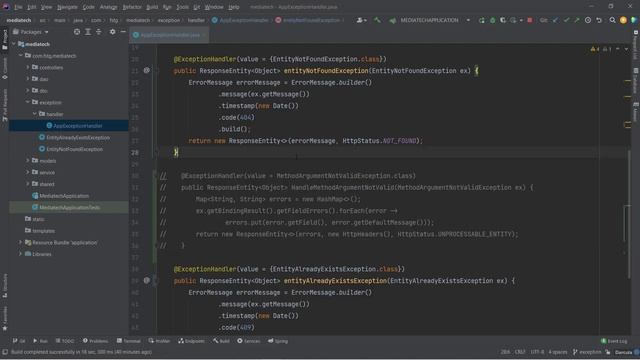
Task: Open the Terminal tool window
Action: pyautogui.click(x=129, y=341)
